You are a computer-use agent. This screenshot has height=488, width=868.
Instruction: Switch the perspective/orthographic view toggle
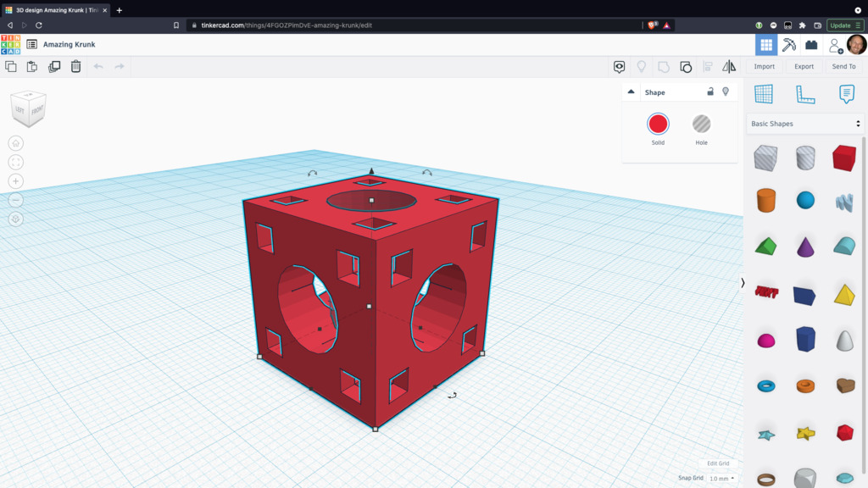pyautogui.click(x=16, y=219)
